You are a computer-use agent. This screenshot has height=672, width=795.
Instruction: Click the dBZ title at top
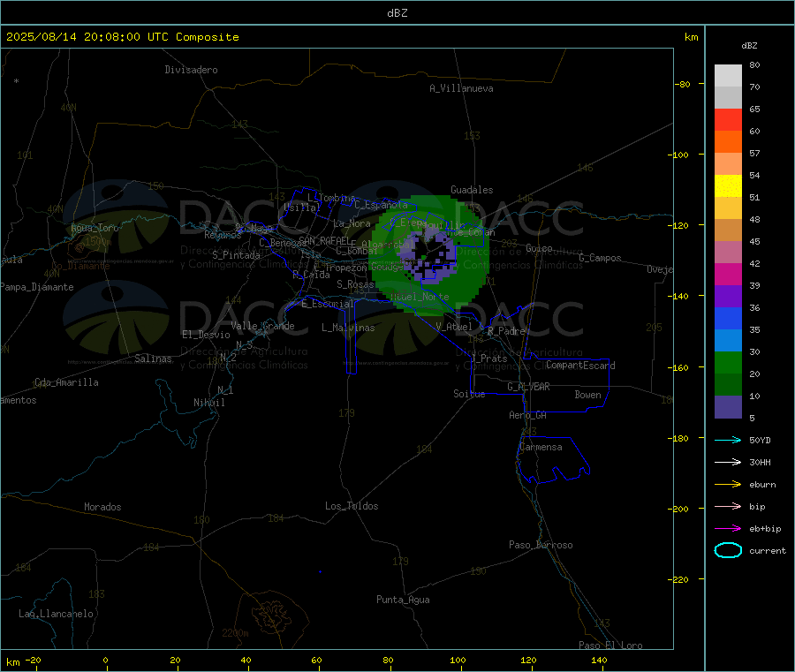tap(397, 13)
